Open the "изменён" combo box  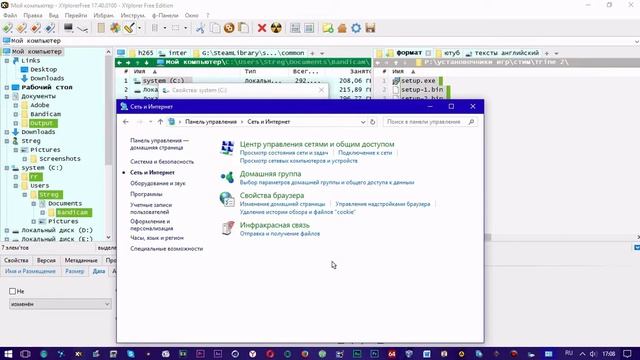(x=60, y=304)
